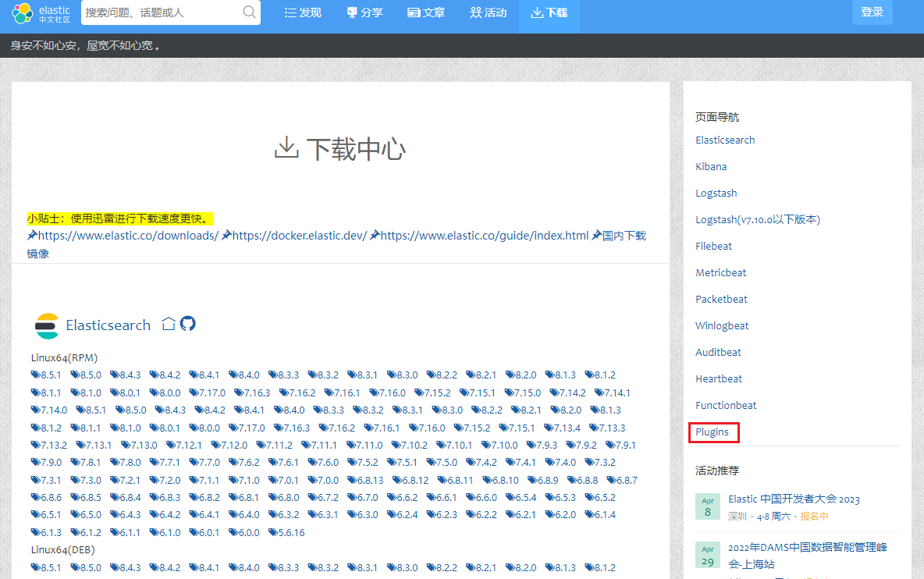The width and height of the screenshot is (924, 579).
Task: Jump to Auditbeat section
Action: (718, 352)
